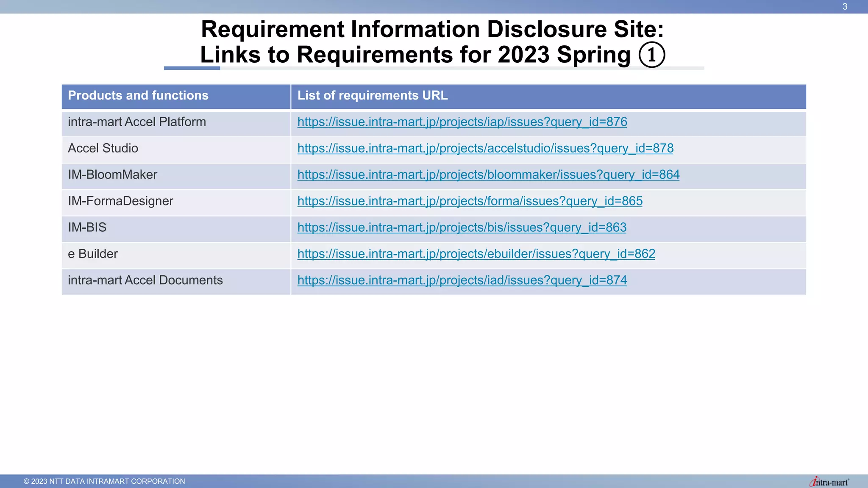Click the circled number 1 in title
The image size is (868, 488).
(652, 55)
